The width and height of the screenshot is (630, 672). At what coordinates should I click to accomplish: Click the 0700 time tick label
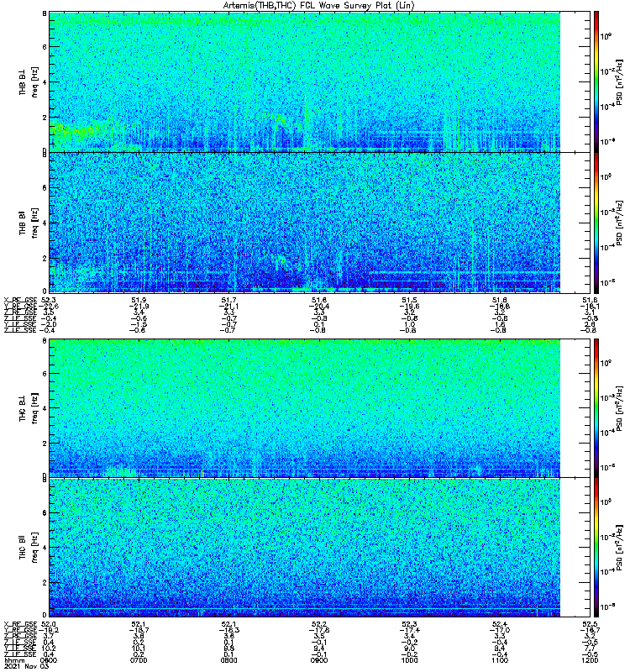(x=139, y=660)
